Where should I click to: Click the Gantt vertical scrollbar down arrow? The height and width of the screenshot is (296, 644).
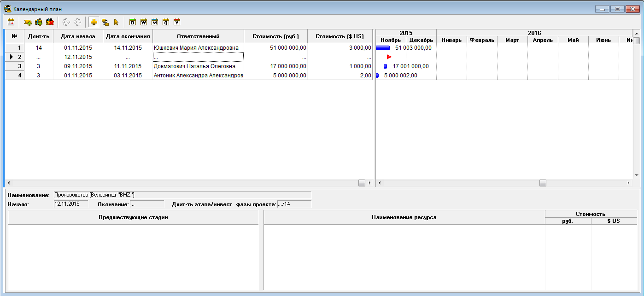636,175
